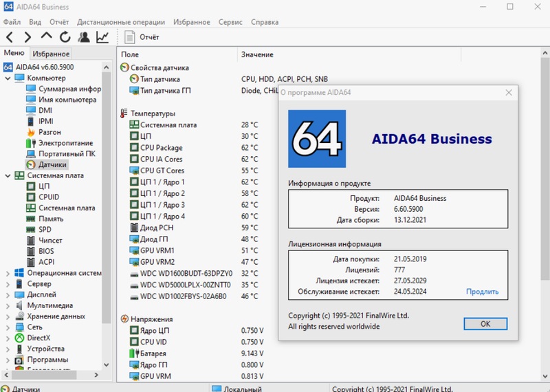The width and height of the screenshot is (550, 392).
Task: Select WDC WD5000LPLX-00ZNTT0 drive row
Action: coord(194,285)
